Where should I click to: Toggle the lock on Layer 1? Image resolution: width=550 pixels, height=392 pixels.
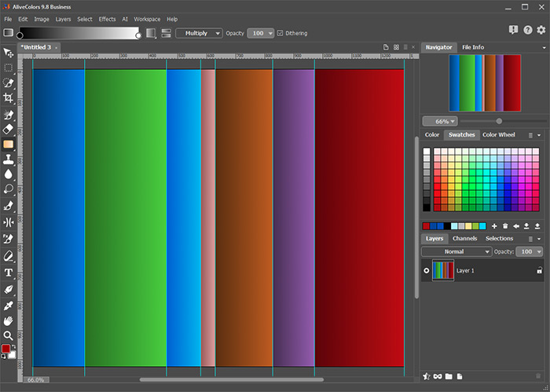(x=540, y=270)
